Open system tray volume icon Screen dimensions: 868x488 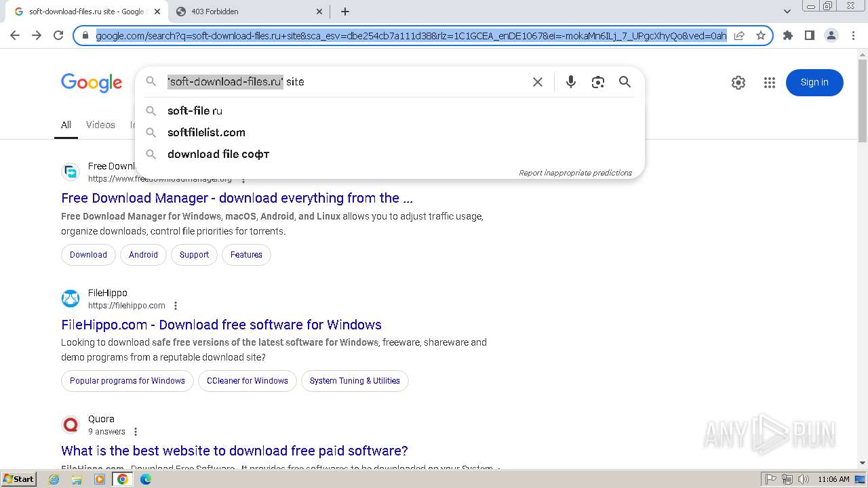[803, 479]
